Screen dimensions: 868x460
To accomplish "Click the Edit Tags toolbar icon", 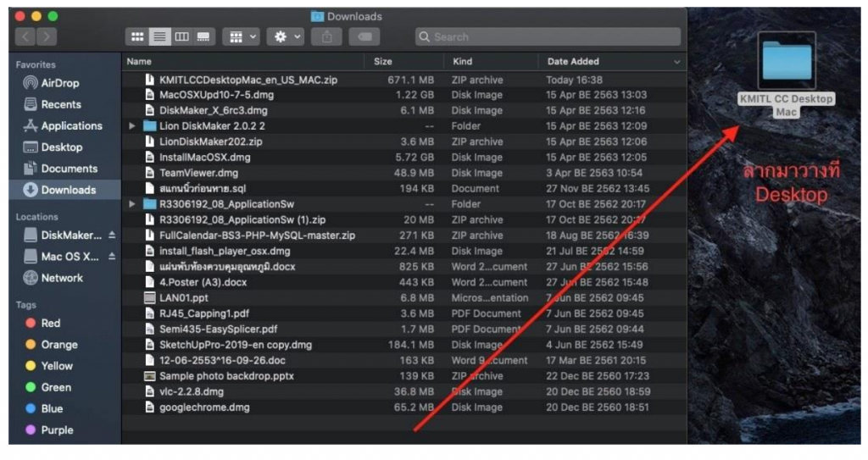I will click(x=363, y=36).
